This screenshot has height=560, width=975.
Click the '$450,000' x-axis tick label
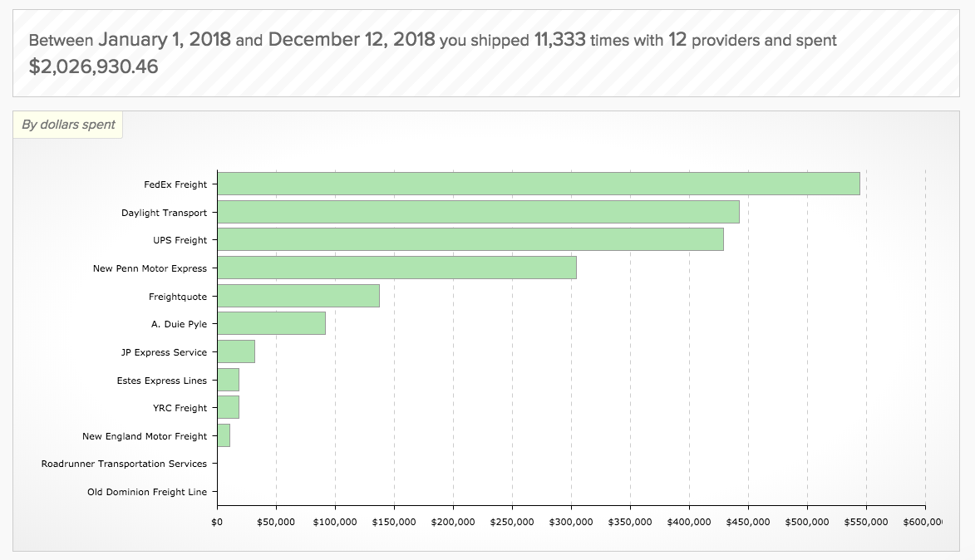(x=748, y=522)
